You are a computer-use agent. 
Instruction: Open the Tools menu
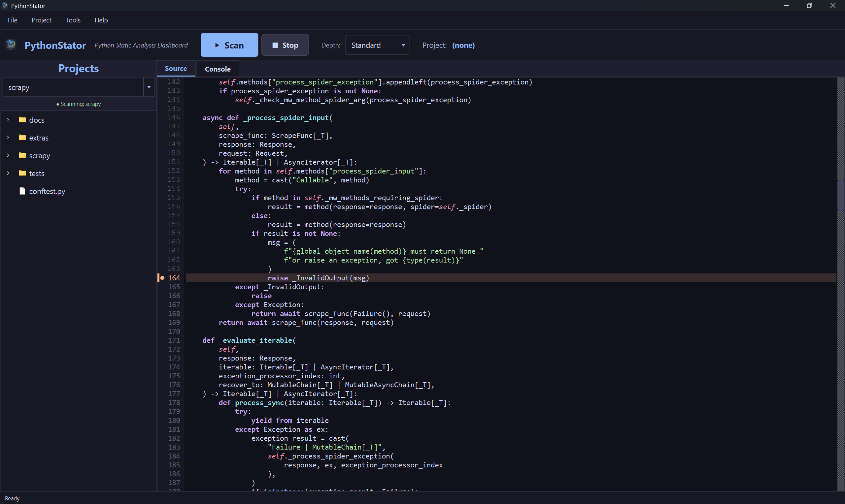pyautogui.click(x=73, y=20)
